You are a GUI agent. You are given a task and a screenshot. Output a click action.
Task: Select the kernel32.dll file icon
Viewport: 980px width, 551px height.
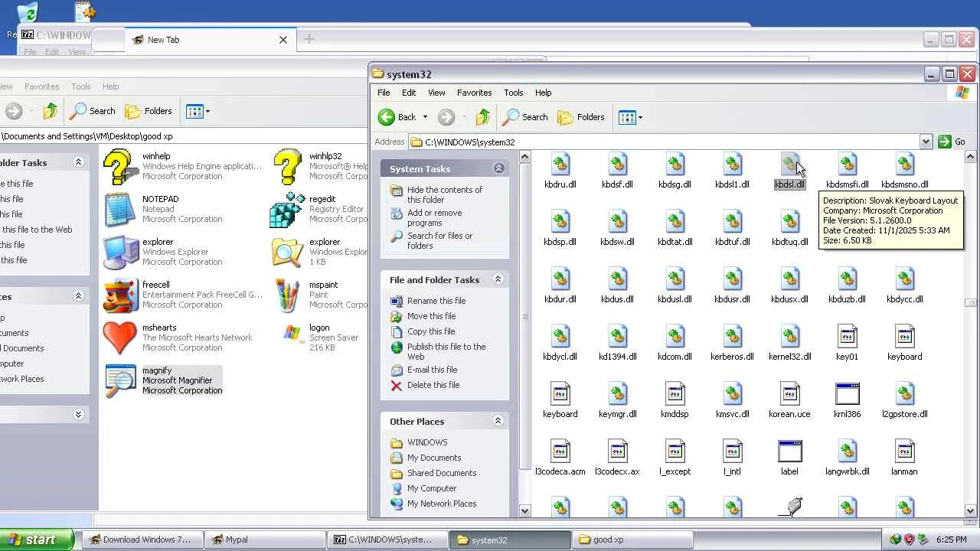tap(789, 336)
